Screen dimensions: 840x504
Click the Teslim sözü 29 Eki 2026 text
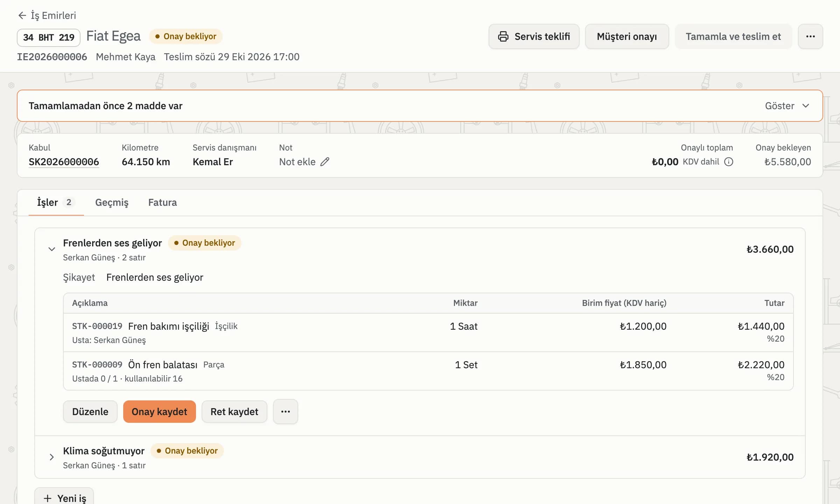[232, 57]
